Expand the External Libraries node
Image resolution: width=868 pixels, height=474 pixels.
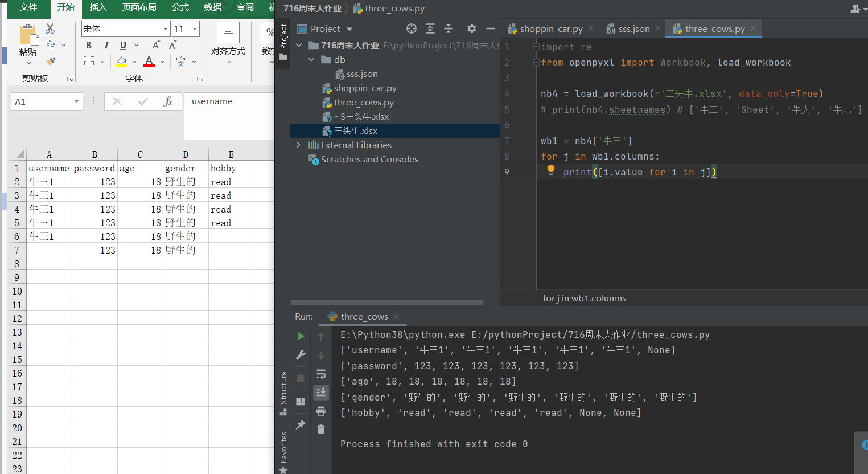(298, 145)
